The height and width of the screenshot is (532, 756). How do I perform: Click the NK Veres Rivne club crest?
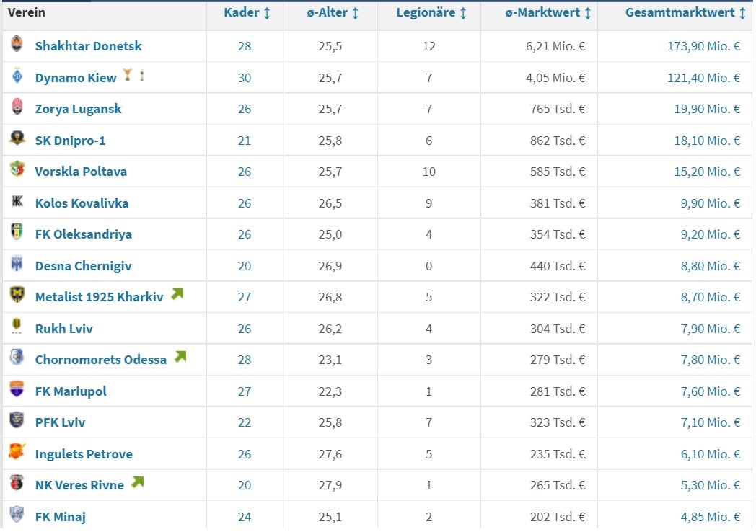17,484
